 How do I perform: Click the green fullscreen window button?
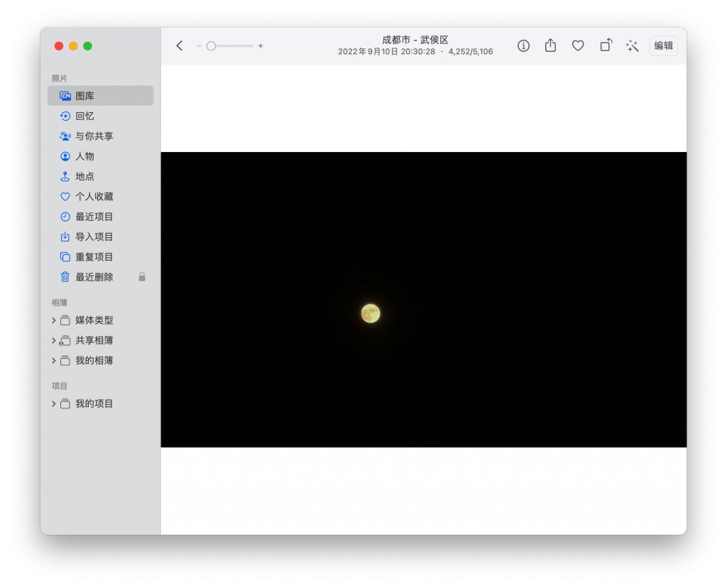coord(87,46)
